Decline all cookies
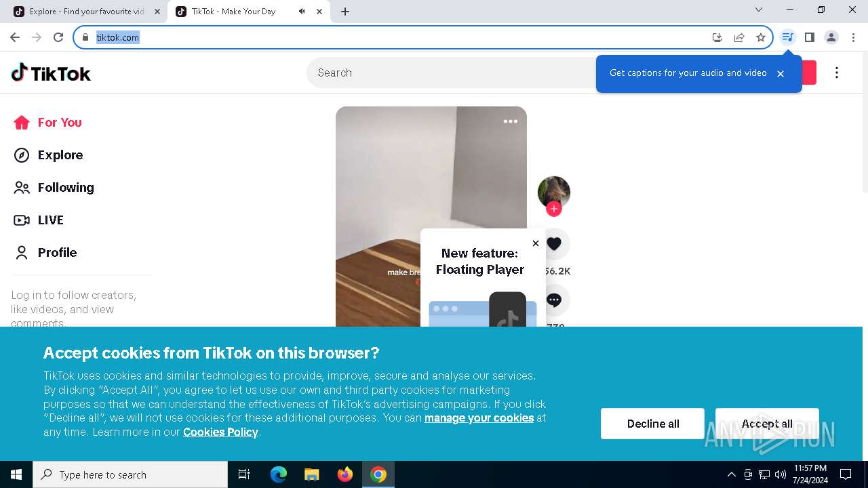 (x=652, y=424)
